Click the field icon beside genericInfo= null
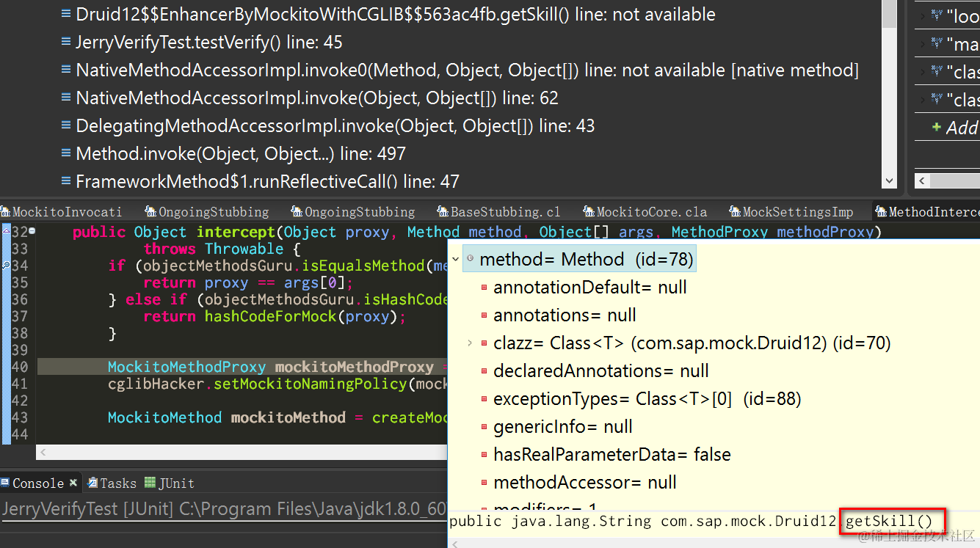 484,427
